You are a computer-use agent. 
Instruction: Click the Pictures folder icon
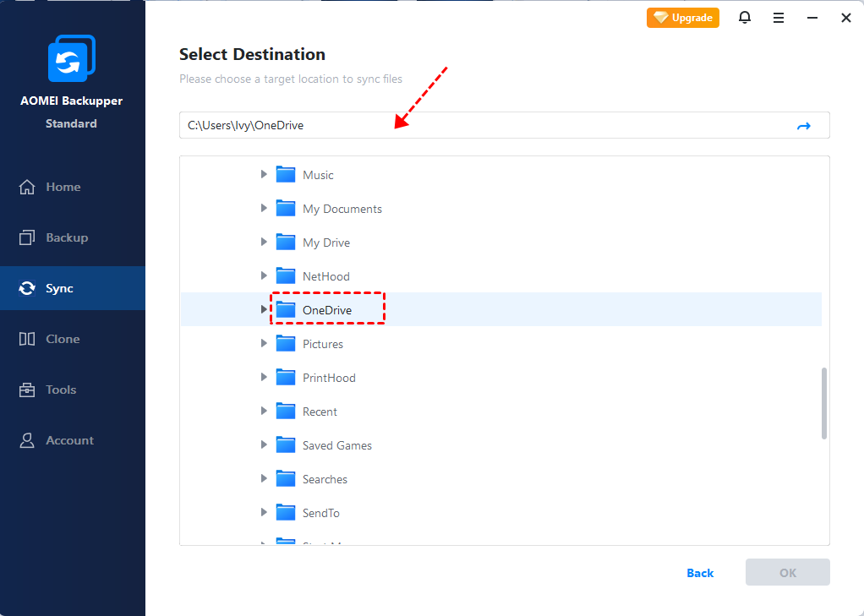tap(286, 344)
